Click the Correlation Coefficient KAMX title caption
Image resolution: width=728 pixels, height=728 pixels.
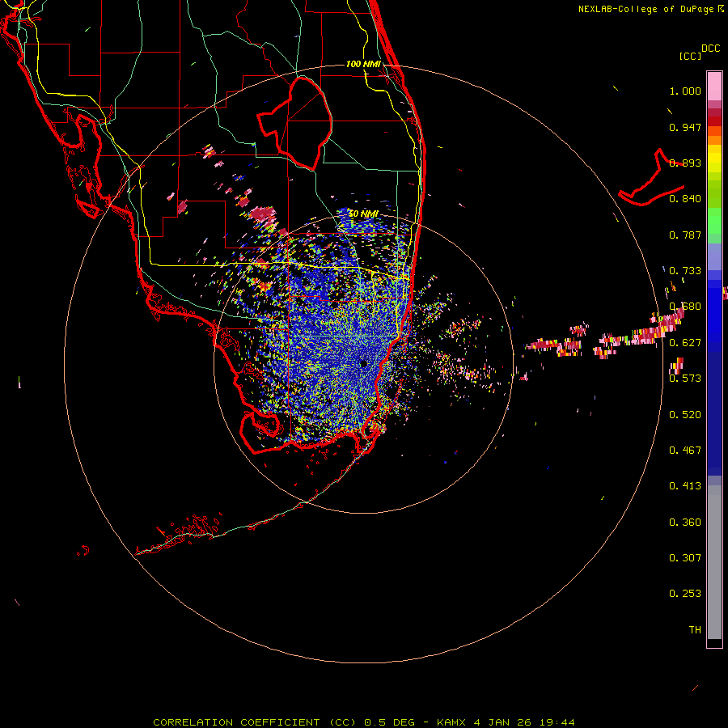(x=364, y=722)
